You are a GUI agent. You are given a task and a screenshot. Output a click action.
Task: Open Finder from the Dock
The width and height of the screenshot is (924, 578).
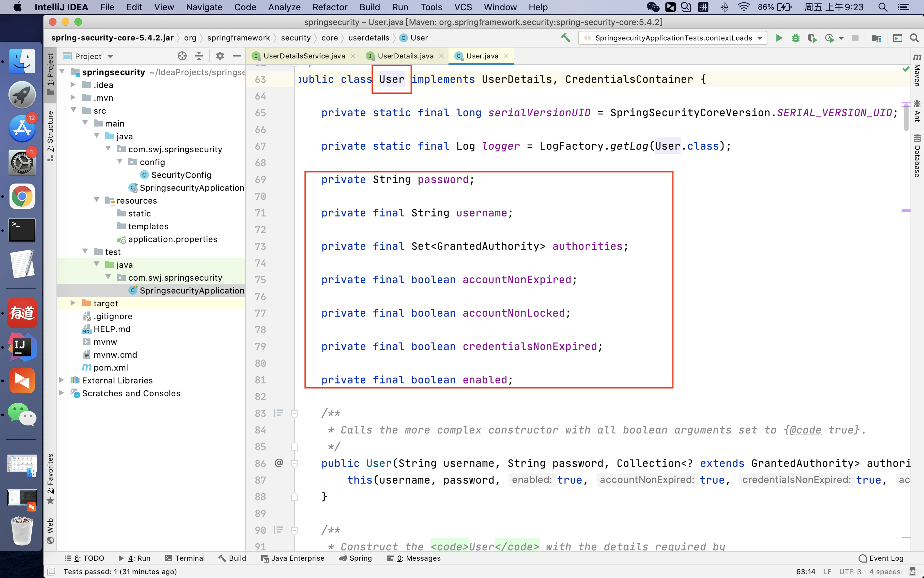point(22,61)
